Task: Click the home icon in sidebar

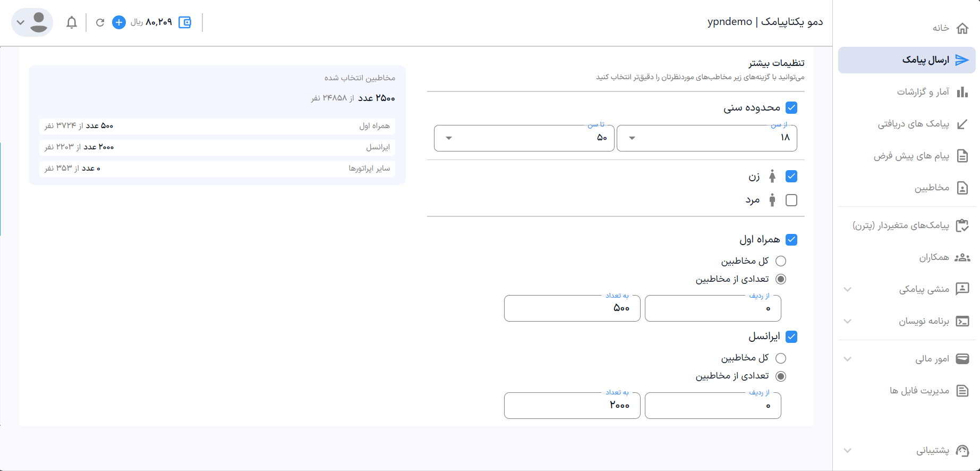Action: [962, 28]
